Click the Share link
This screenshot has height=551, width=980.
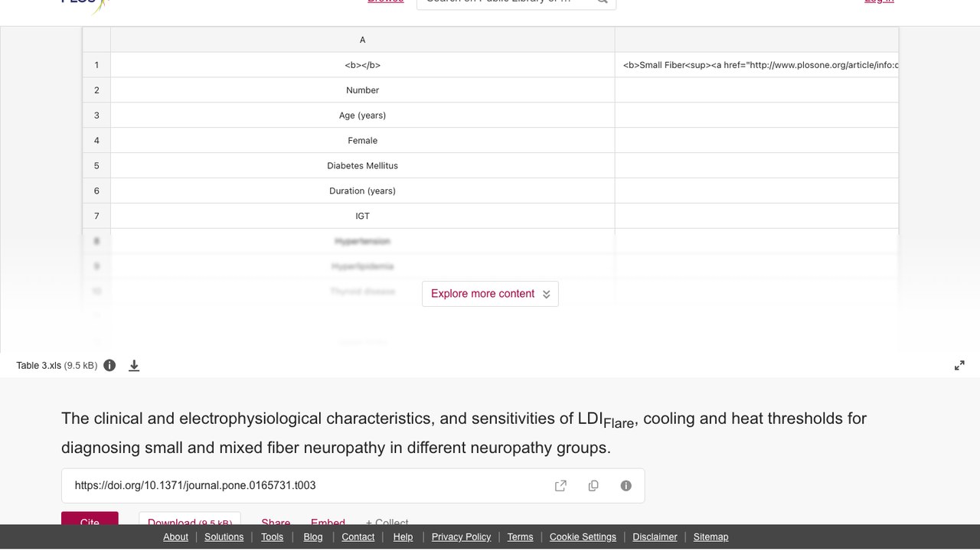(276, 522)
